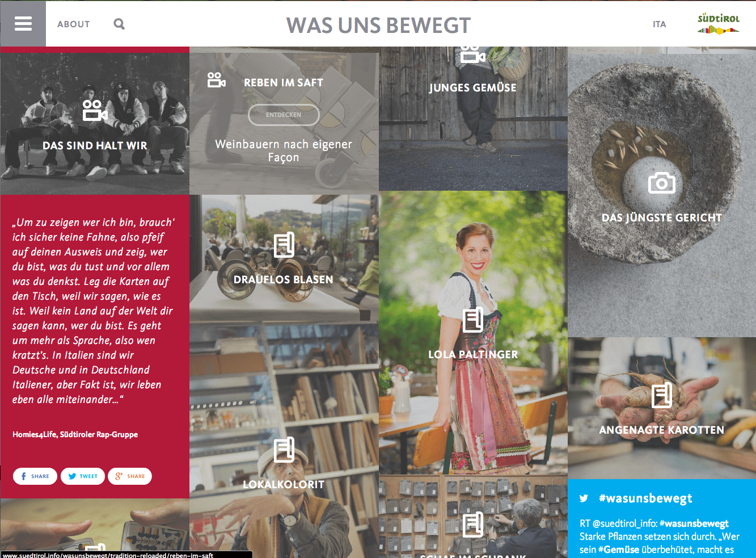Viewport: 756px width, 558px height.
Task: Share the quote on Google Plus
Action: click(130, 476)
